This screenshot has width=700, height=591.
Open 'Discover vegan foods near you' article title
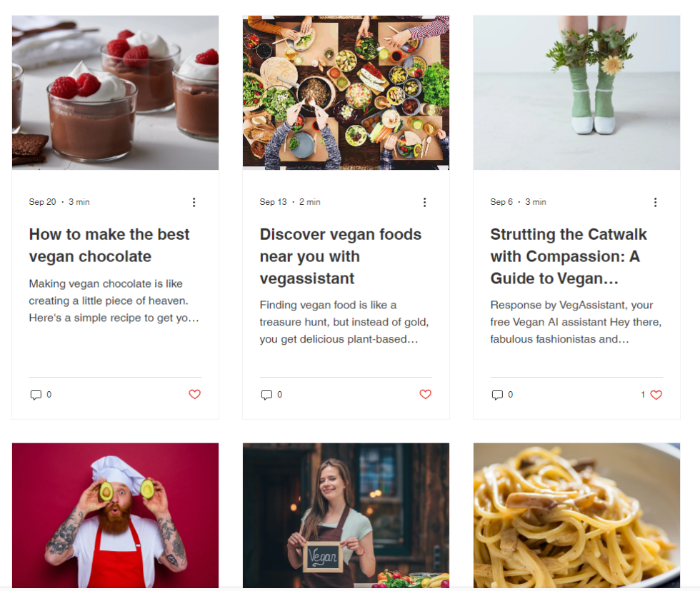point(341,256)
